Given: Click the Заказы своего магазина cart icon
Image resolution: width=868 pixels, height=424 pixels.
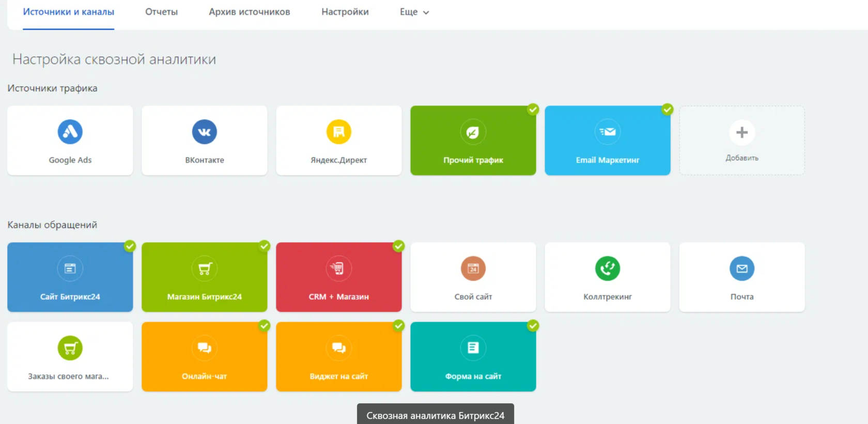Looking at the screenshot, I should (70, 348).
